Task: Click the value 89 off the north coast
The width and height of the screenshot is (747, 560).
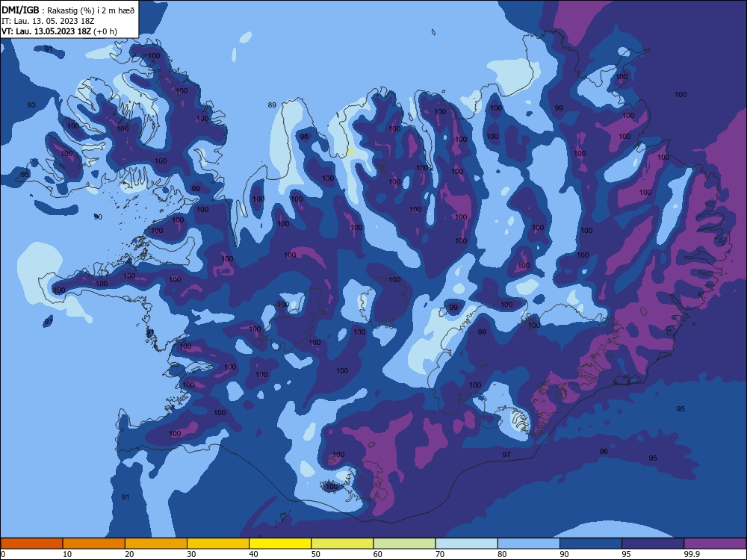Action: click(x=272, y=105)
